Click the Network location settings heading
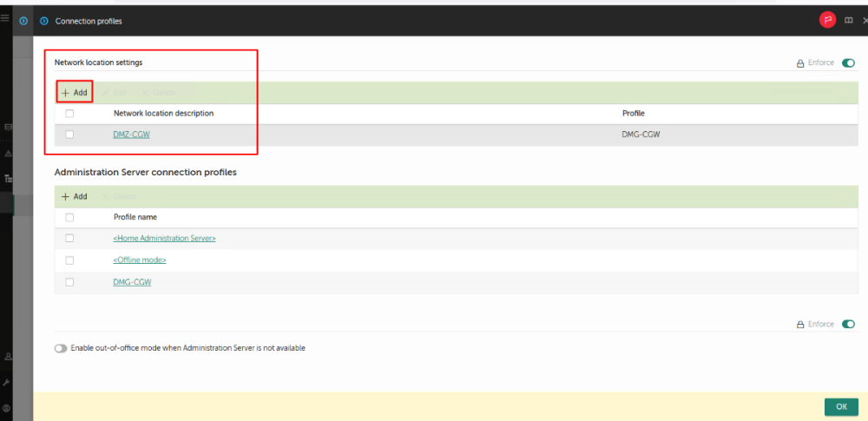The image size is (868, 421). (99, 62)
